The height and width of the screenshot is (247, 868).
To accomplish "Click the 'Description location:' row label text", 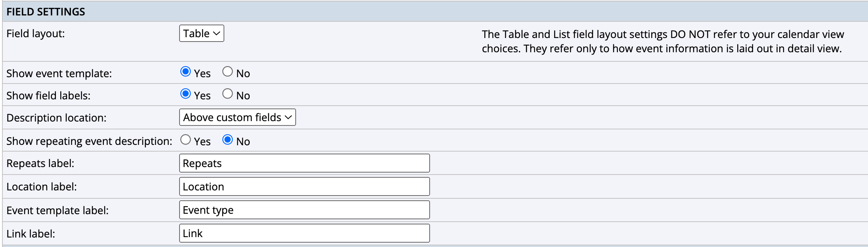I will [56, 118].
